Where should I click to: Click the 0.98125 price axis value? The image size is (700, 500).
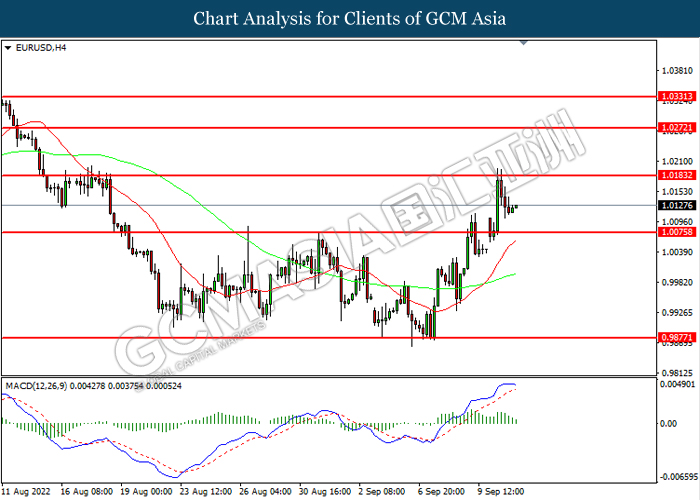(677, 373)
